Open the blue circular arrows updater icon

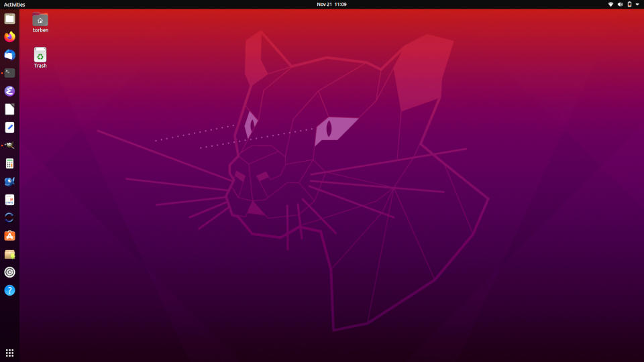tap(9, 217)
